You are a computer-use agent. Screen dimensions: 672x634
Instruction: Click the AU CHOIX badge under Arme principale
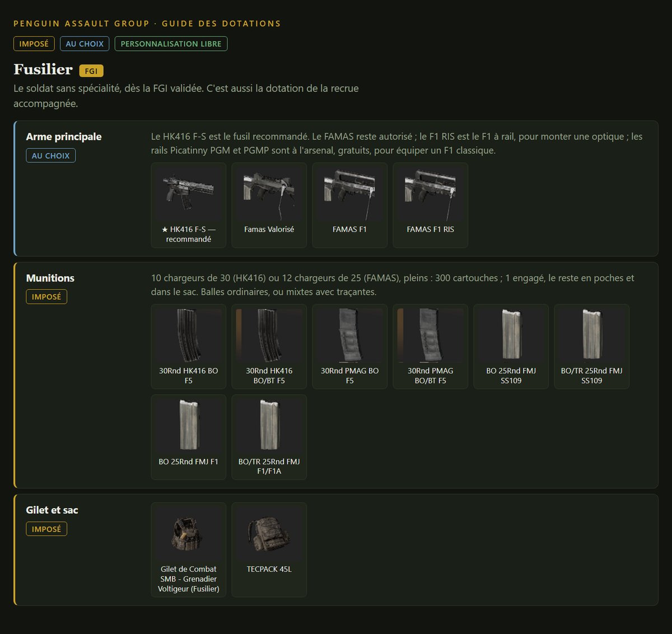click(x=51, y=156)
